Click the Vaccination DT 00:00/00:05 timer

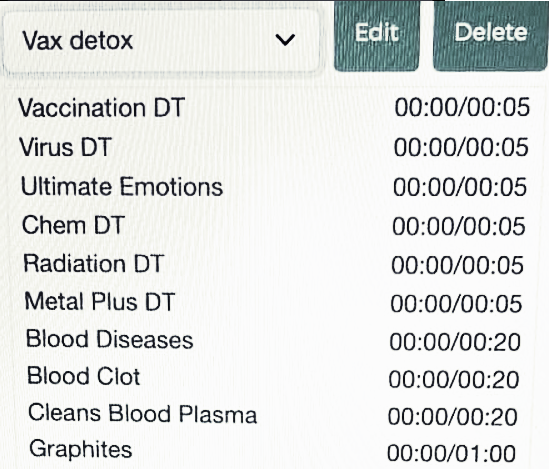(462, 107)
